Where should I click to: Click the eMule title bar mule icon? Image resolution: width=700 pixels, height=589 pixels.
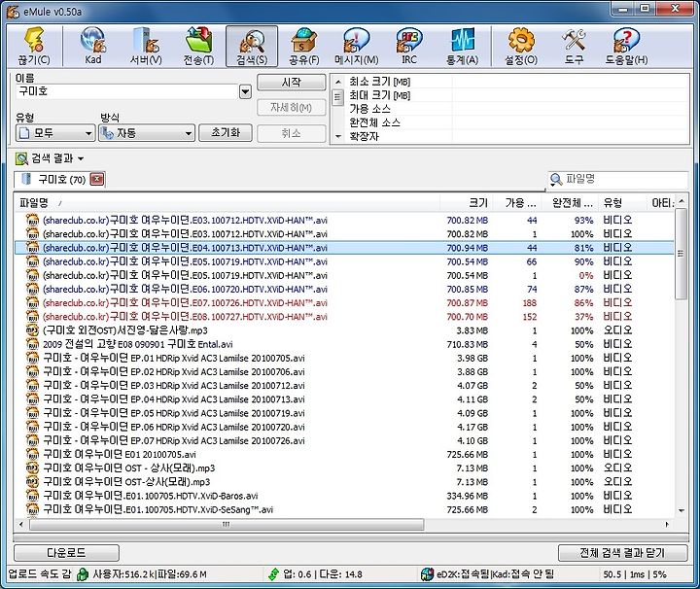click(x=13, y=11)
